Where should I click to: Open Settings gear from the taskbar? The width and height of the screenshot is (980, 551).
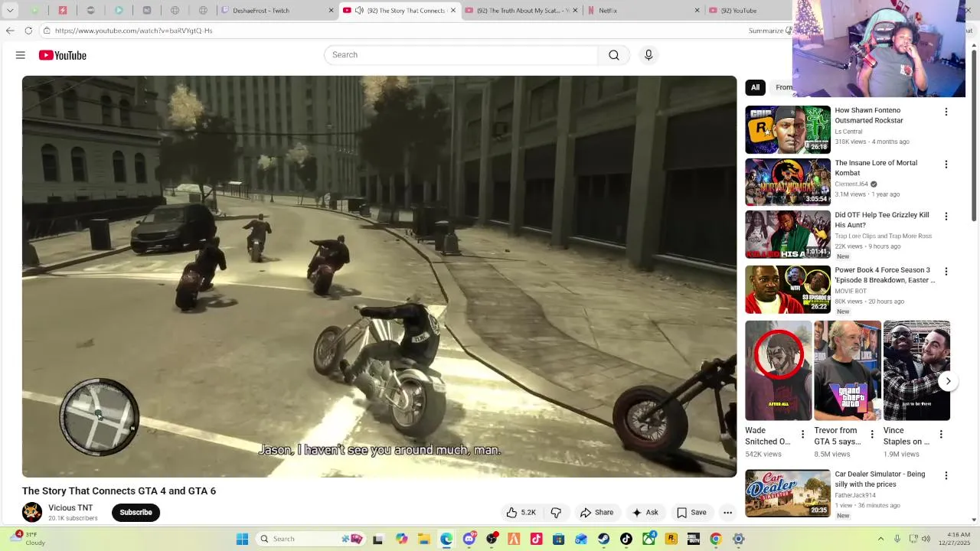click(739, 539)
